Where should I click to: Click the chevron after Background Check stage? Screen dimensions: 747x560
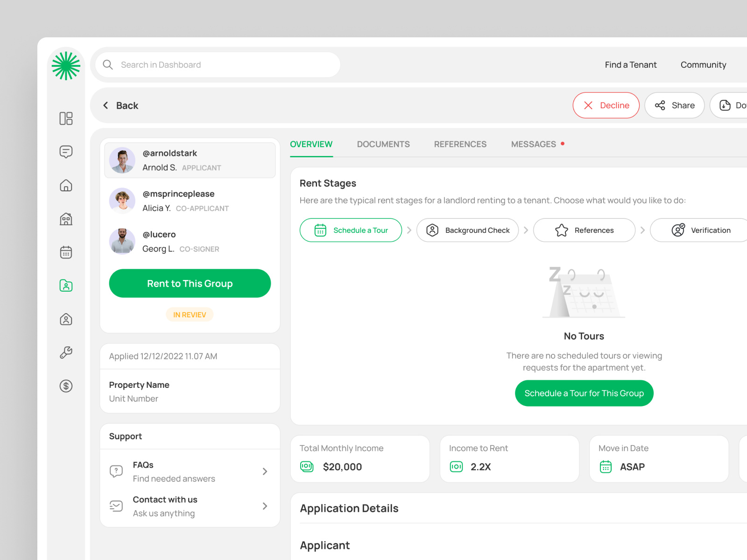click(x=526, y=230)
